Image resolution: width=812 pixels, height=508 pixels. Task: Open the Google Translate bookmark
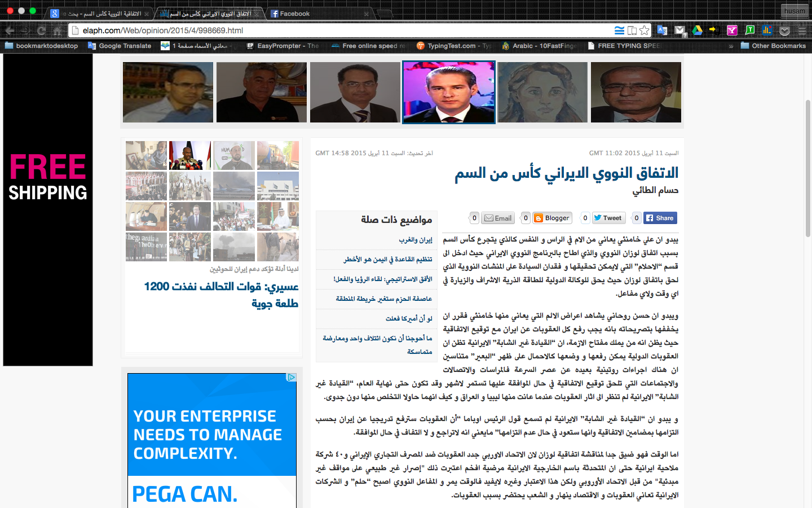pyautogui.click(x=120, y=46)
